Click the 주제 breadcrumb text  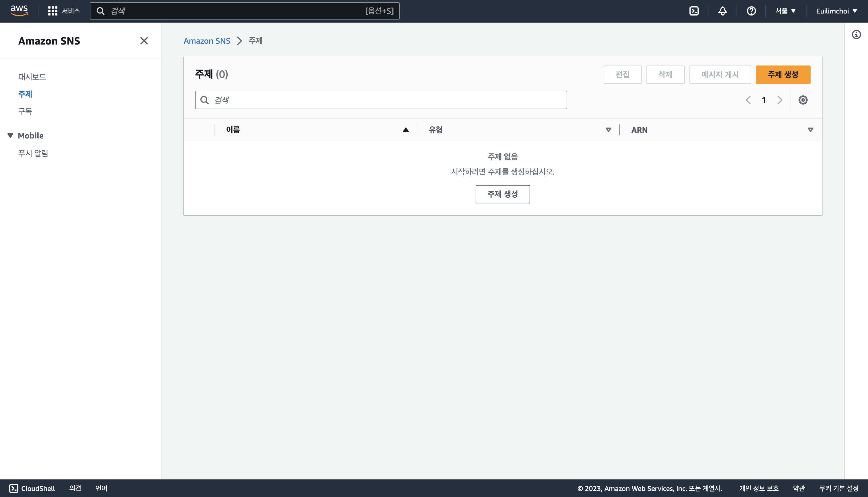[x=255, y=41]
